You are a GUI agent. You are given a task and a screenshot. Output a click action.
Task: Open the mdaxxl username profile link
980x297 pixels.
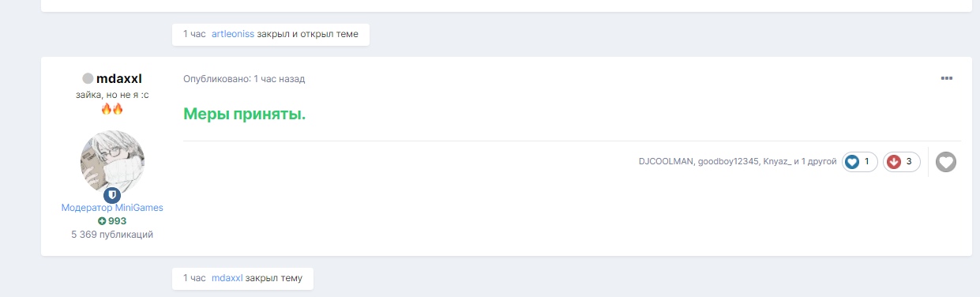[118, 78]
